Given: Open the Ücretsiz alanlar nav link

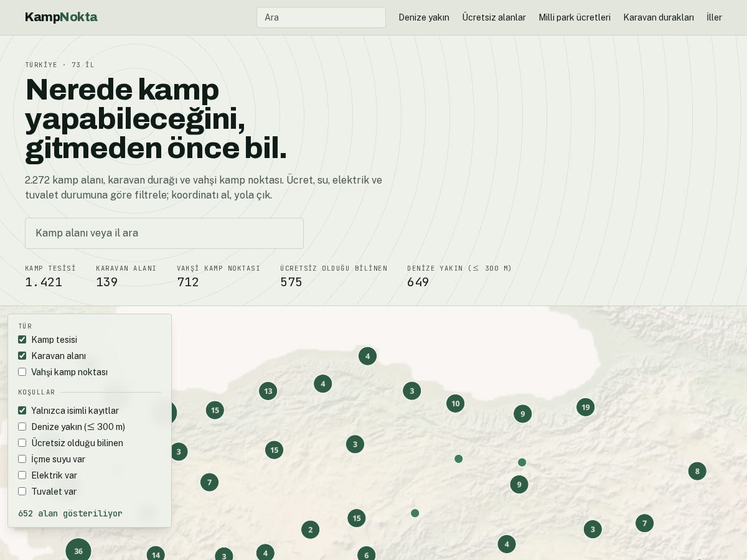Looking at the screenshot, I should (494, 17).
